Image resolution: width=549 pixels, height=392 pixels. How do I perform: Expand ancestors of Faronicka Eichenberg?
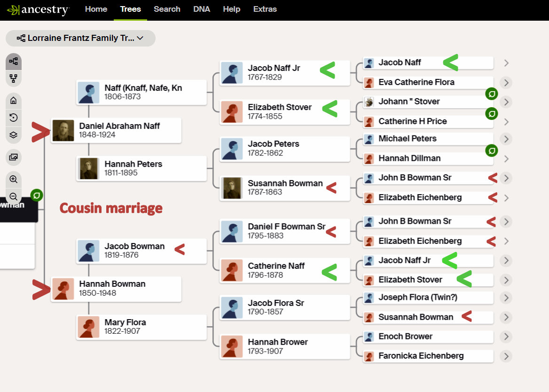(506, 356)
